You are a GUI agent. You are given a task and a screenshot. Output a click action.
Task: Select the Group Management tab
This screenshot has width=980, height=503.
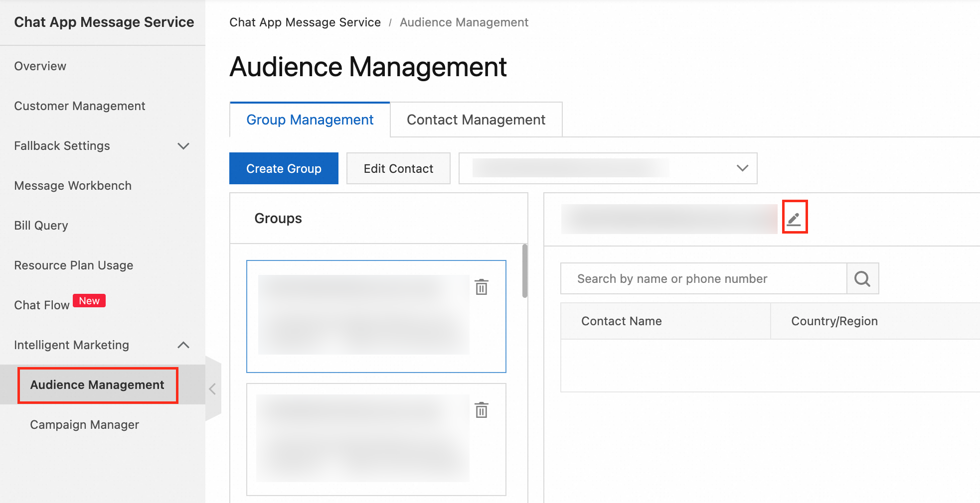pos(310,120)
